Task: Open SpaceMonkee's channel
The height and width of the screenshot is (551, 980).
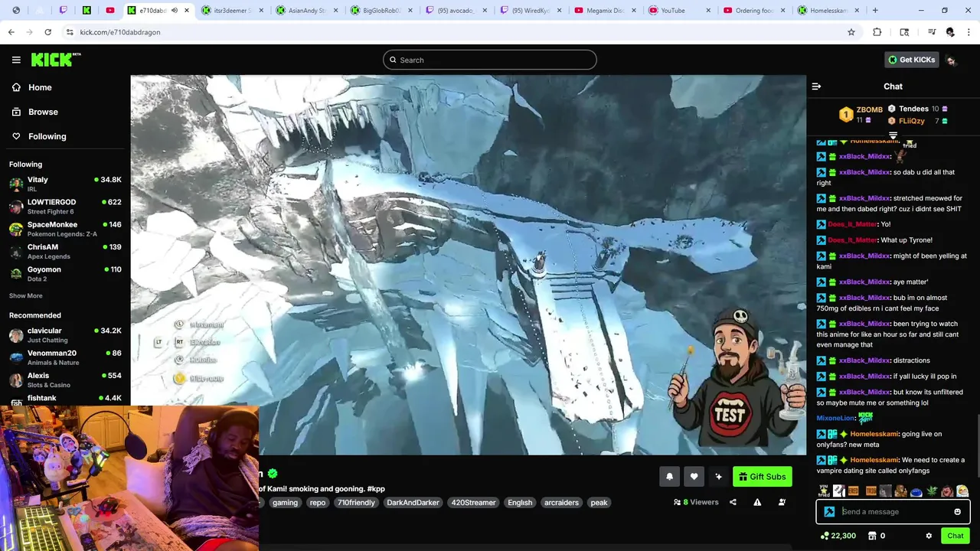Action: [65, 229]
